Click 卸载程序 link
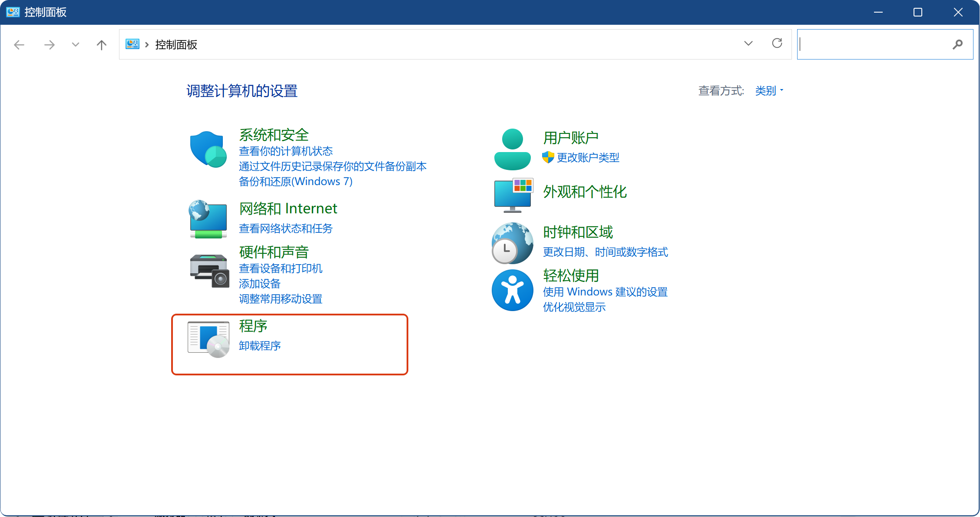Image resolution: width=980 pixels, height=517 pixels. tap(260, 346)
